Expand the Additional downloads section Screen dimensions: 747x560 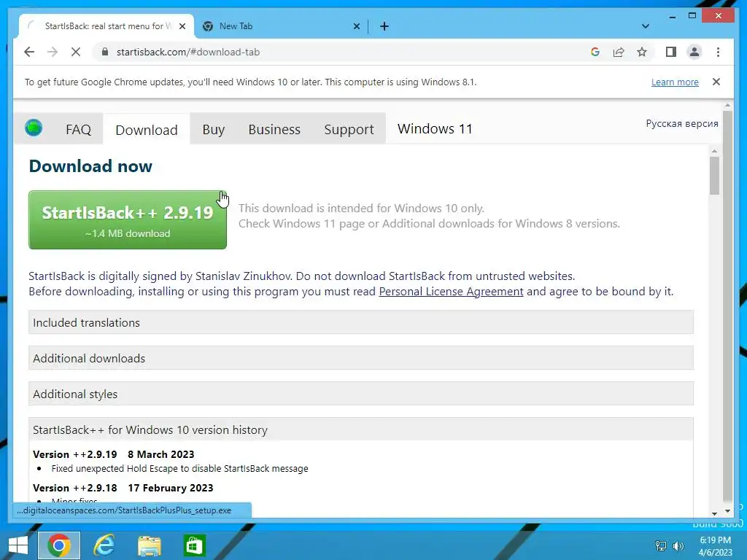pos(360,358)
